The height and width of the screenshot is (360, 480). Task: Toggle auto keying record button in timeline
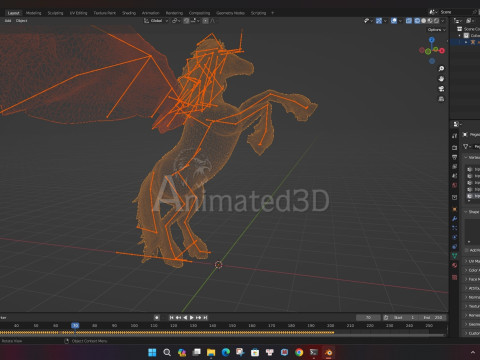(x=157, y=318)
